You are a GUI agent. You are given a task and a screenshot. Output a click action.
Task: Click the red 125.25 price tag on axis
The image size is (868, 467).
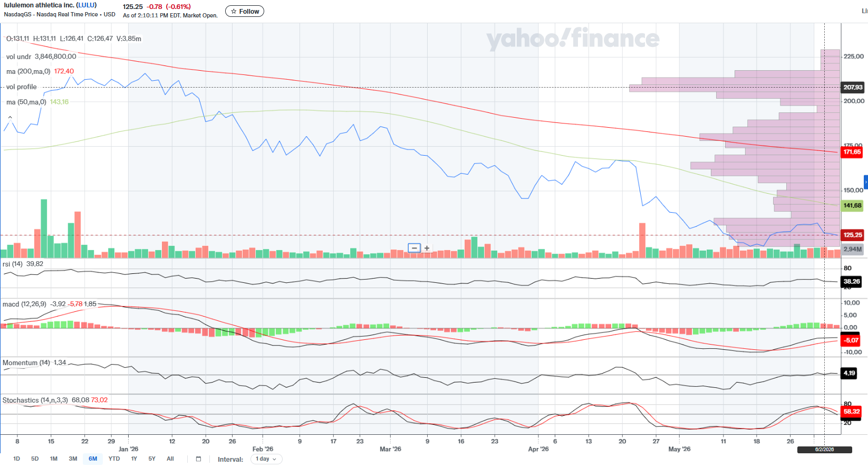tap(852, 235)
